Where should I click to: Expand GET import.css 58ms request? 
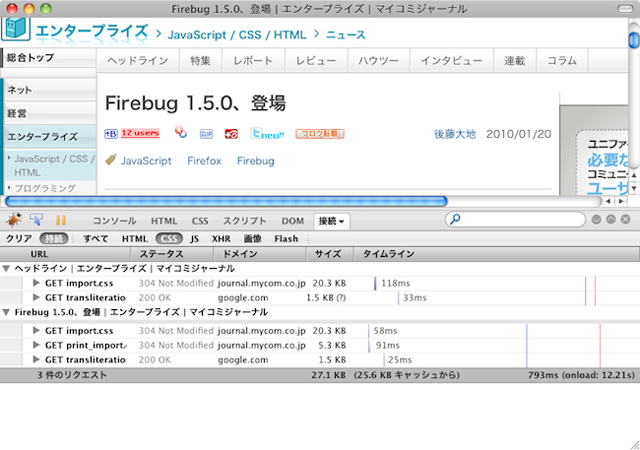point(36,330)
